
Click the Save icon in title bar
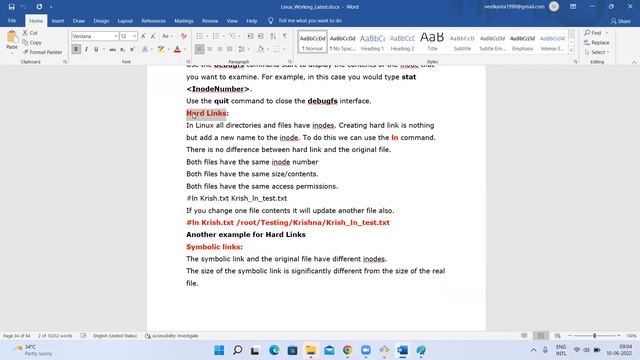click(11, 7)
